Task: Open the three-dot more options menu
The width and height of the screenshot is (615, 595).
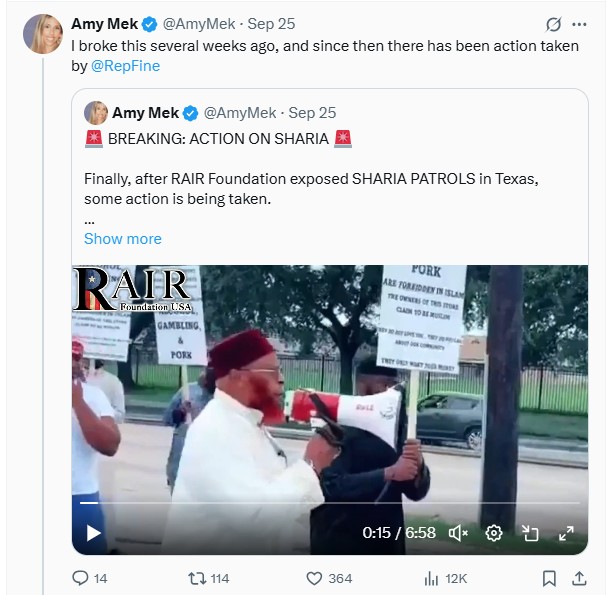Action: [x=580, y=24]
